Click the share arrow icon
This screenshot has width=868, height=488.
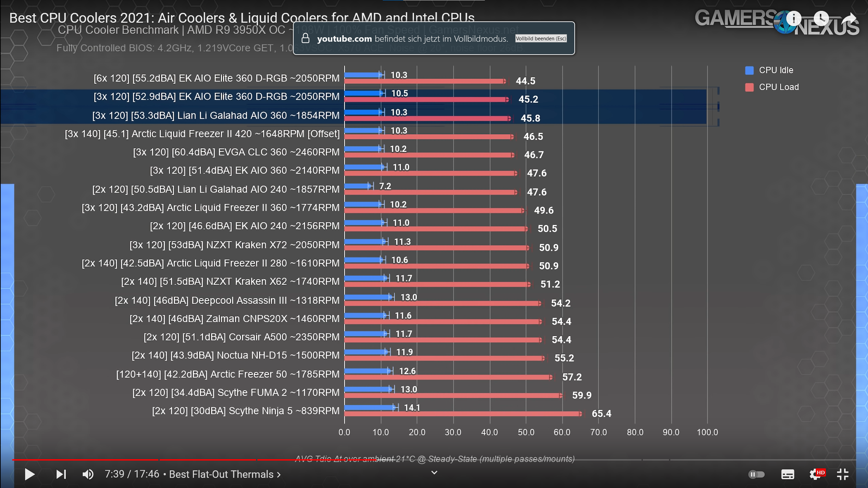point(849,20)
